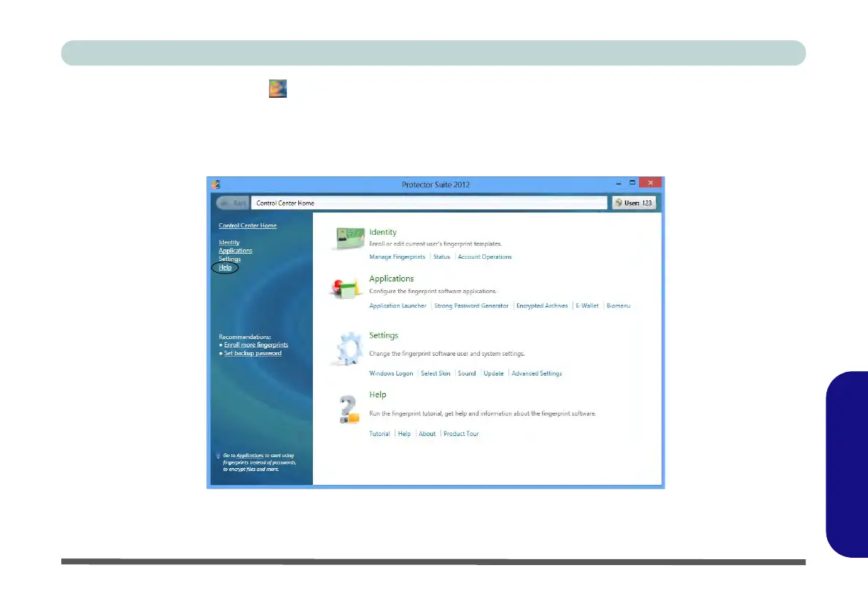Click Enroll more fingerprints recommendation
The height and width of the screenshot is (611, 868).
coord(256,345)
